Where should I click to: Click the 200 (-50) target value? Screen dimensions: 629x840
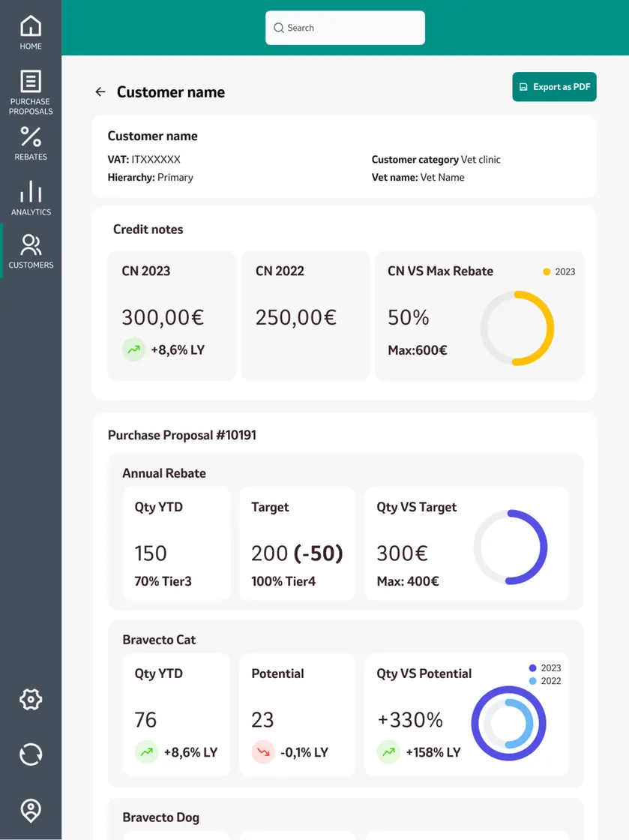pos(297,553)
